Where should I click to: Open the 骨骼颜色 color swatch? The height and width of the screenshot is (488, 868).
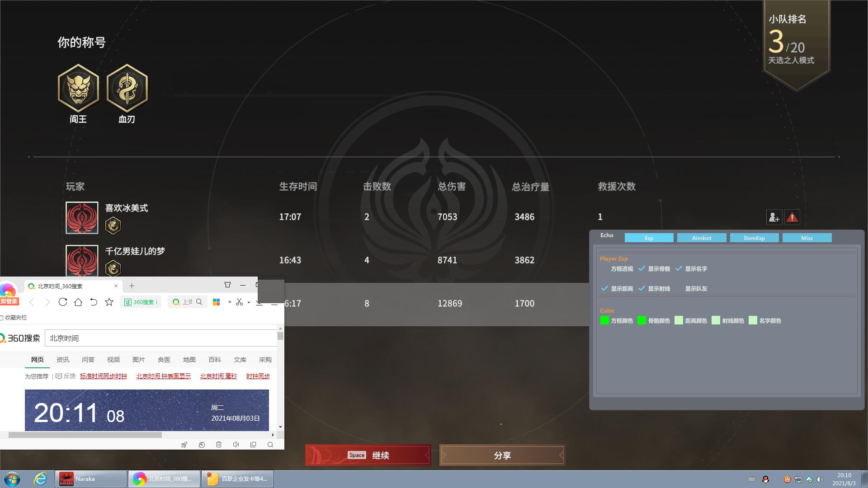[642, 320]
